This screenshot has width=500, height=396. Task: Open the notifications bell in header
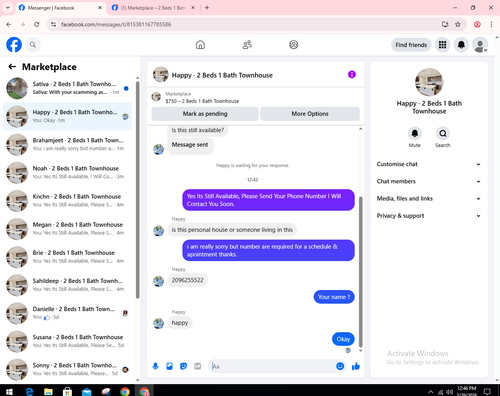point(461,45)
